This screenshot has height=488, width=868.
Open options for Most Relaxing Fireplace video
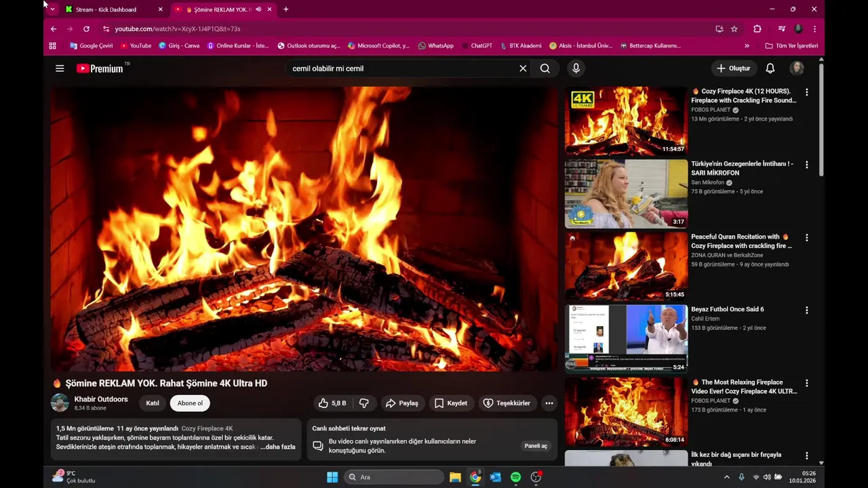click(x=807, y=384)
